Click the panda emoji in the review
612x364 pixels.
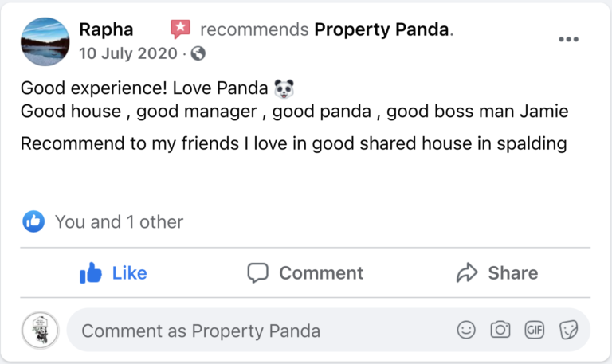(284, 86)
